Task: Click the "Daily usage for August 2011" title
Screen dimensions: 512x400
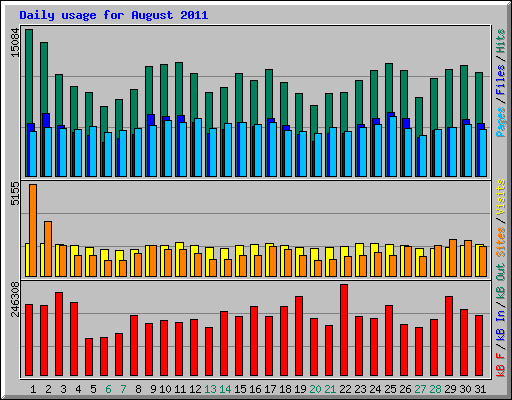Action: coord(114,15)
